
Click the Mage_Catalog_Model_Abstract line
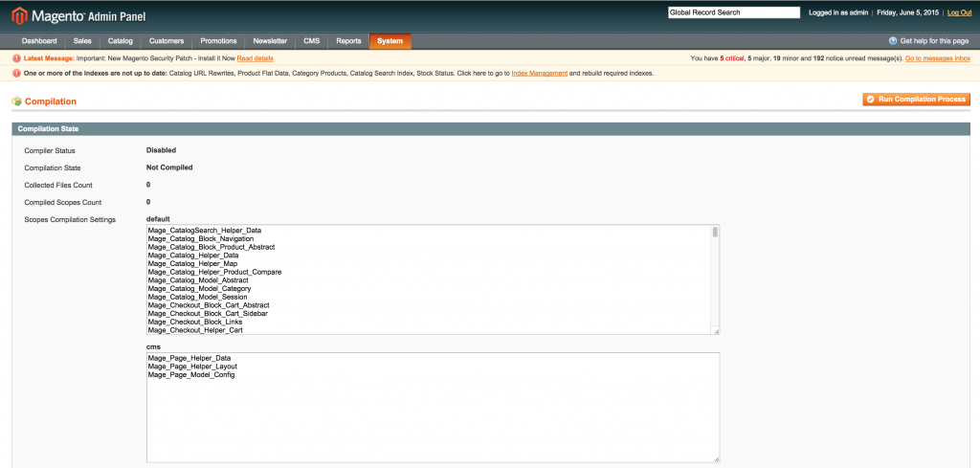point(198,280)
